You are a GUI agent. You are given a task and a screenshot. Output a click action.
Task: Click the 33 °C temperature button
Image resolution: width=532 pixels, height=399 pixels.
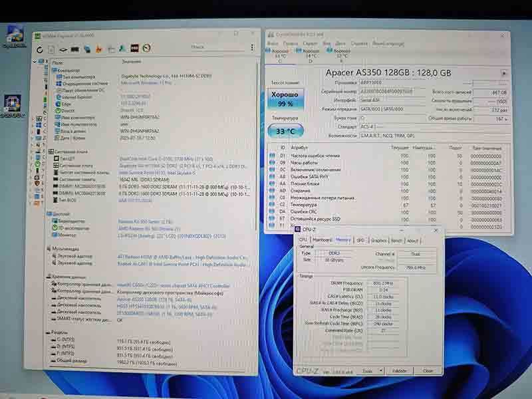(285, 131)
